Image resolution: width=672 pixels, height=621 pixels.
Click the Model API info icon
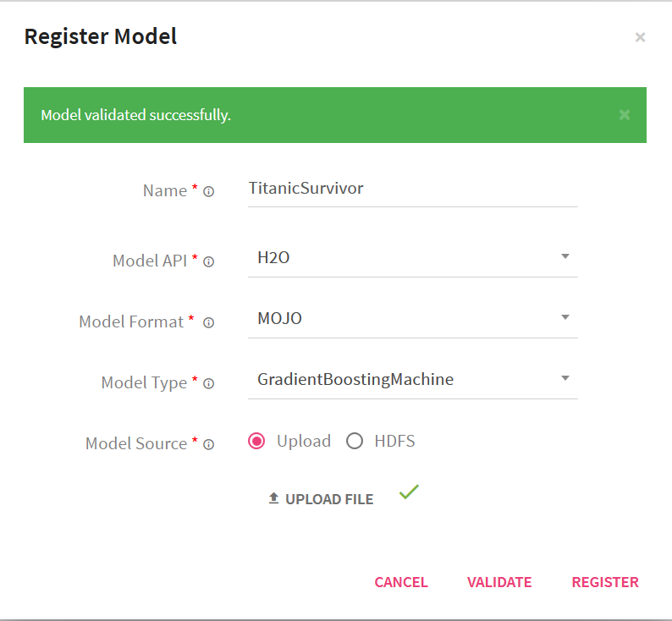(x=208, y=261)
